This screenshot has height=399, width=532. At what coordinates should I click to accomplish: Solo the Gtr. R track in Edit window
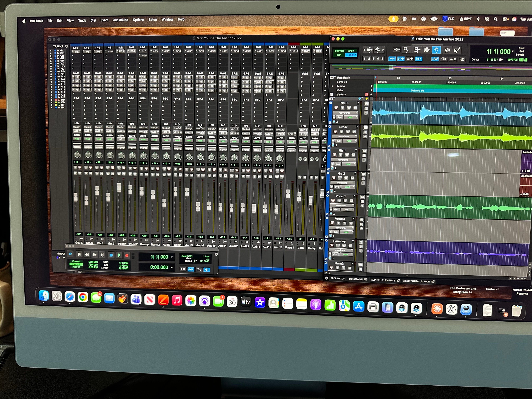click(348, 132)
